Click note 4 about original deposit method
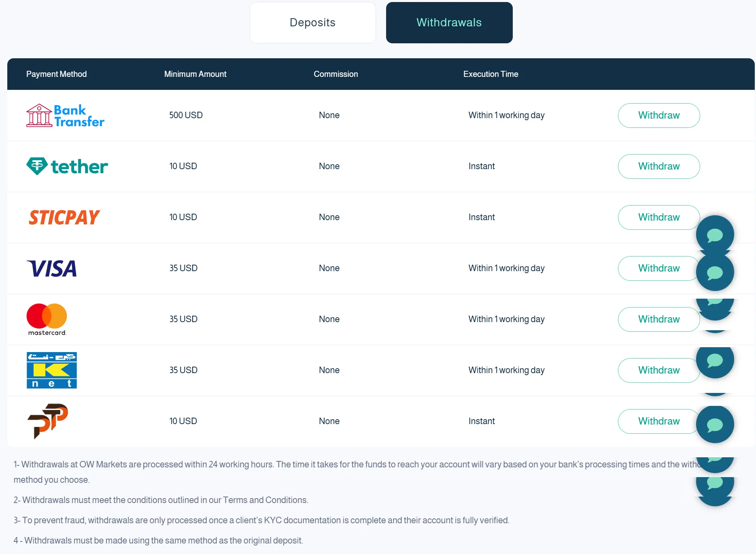This screenshot has width=756, height=554. point(158,541)
